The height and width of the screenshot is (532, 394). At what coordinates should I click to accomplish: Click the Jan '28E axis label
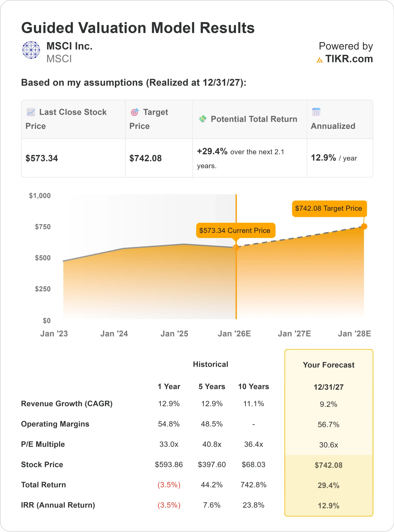(x=354, y=334)
